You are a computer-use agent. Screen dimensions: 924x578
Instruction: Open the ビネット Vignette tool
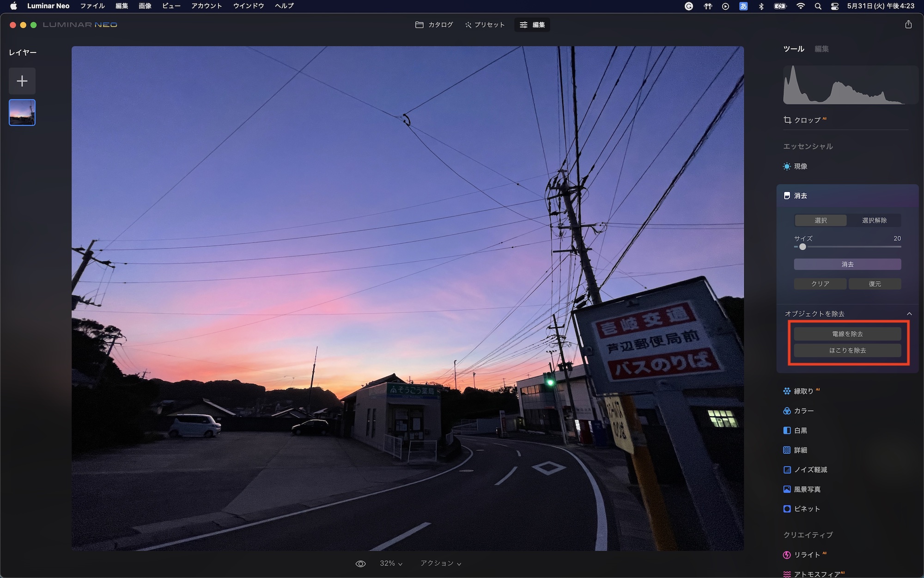(x=807, y=509)
